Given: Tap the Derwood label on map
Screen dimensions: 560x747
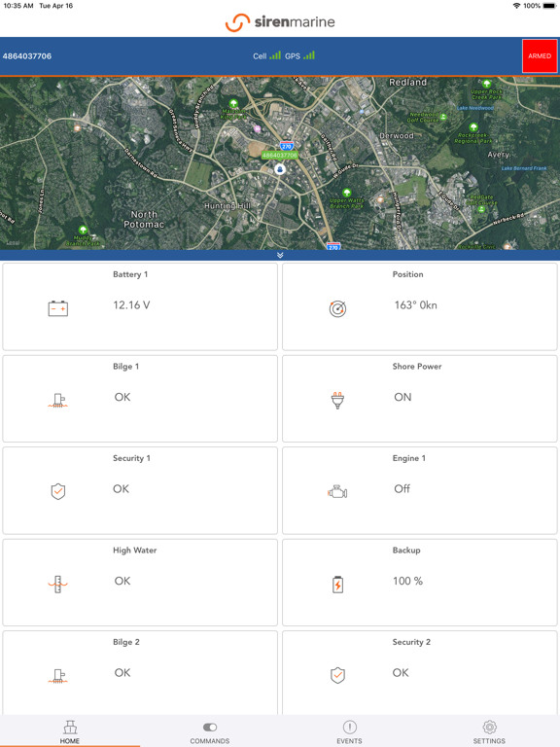Looking at the screenshot, I should click(x=397, y=136).
